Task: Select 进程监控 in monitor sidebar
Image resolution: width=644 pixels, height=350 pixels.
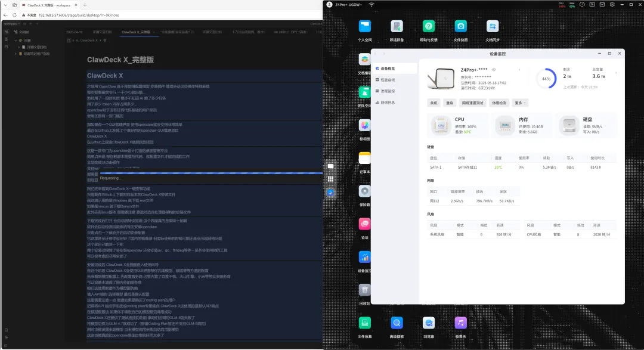Action: point(395,91)
